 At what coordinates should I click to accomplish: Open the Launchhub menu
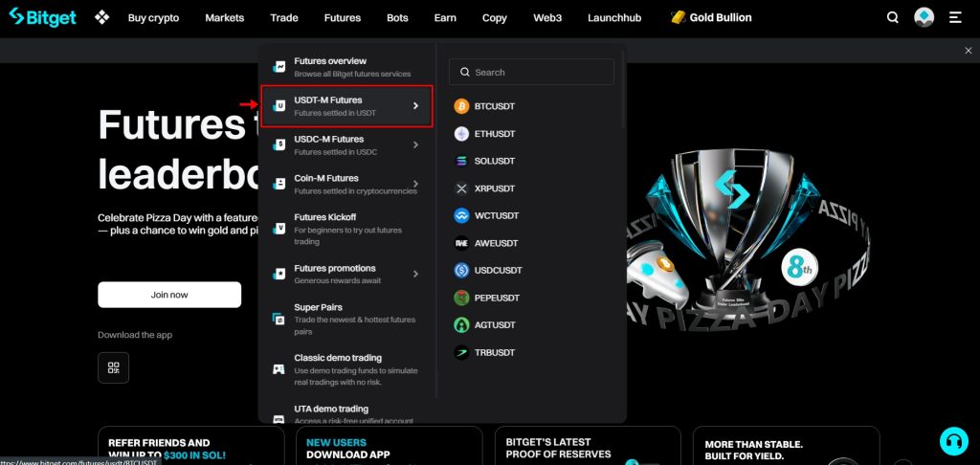tap(614, 17)
